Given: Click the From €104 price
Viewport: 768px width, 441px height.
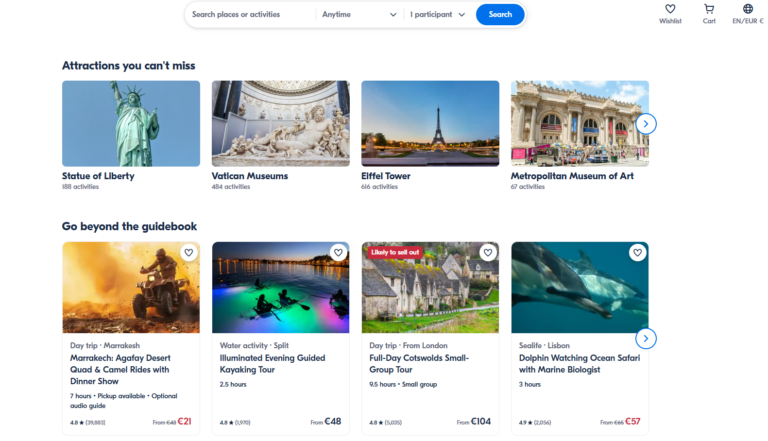Looking at the screenshot, I should click(x=474, y=421).
